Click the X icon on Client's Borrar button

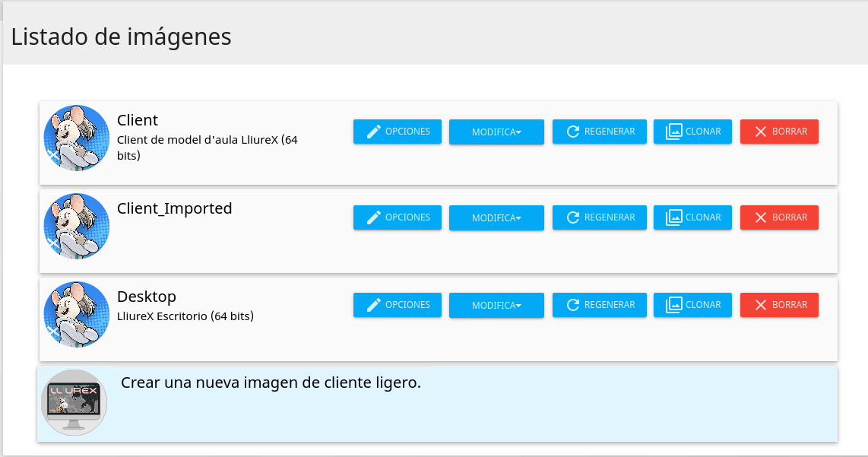pos(761,132)
